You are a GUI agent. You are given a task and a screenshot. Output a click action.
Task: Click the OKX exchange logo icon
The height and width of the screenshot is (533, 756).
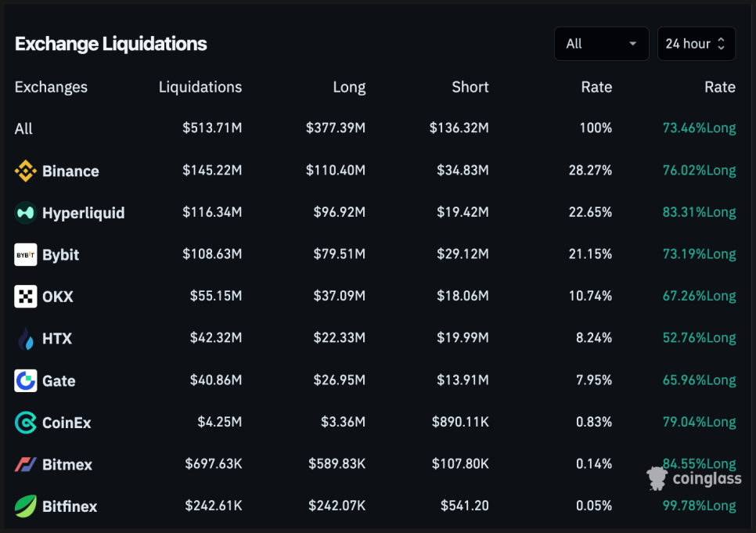[x=26, y=297]
